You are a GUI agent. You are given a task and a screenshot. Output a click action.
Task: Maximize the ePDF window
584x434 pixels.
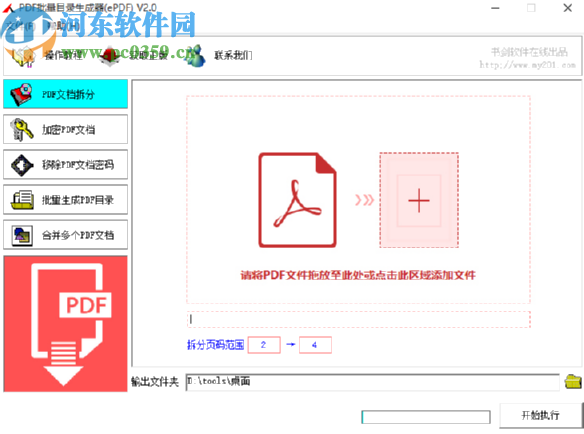coord(531,8)
